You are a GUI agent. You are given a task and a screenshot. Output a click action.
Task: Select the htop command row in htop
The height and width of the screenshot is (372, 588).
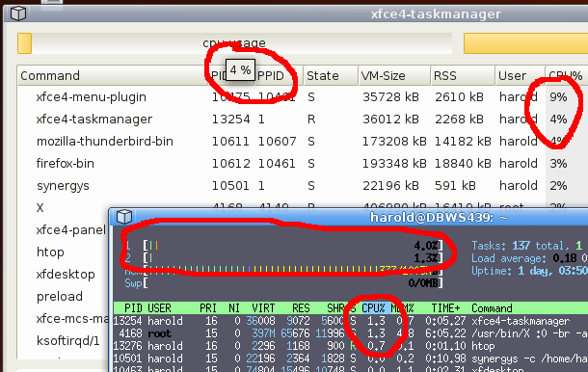point(351,346)
